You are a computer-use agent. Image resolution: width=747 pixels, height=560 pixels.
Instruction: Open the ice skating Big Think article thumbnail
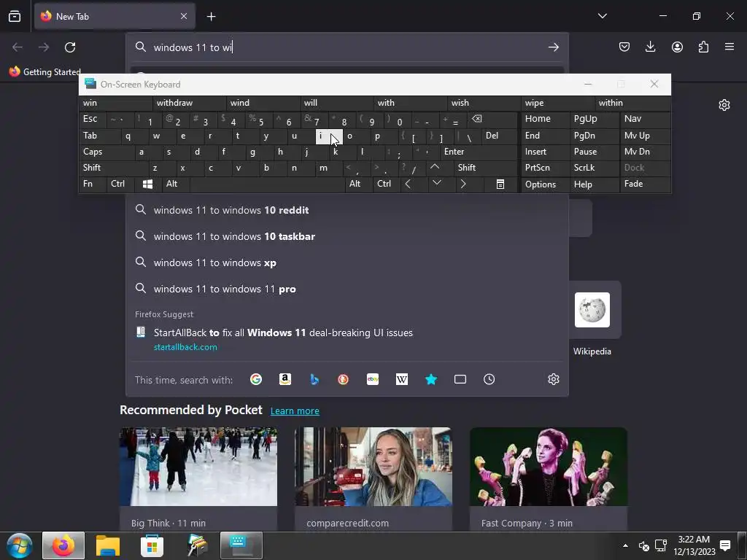[x=198, y=467]
